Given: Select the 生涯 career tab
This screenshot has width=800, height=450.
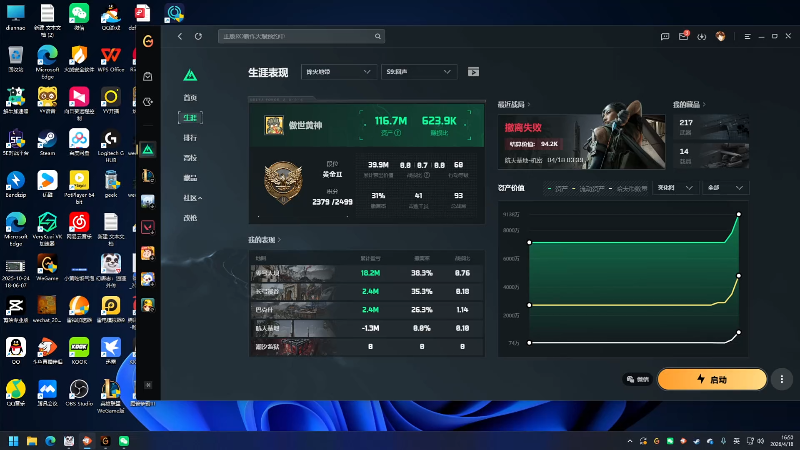Looking at the screenshot, I should (x=190, y=118).
